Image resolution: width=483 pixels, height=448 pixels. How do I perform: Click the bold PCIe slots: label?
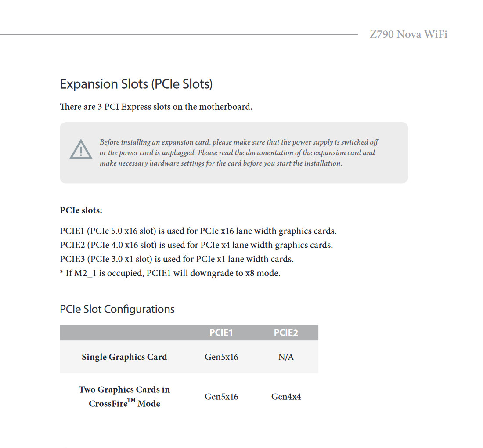81,210
